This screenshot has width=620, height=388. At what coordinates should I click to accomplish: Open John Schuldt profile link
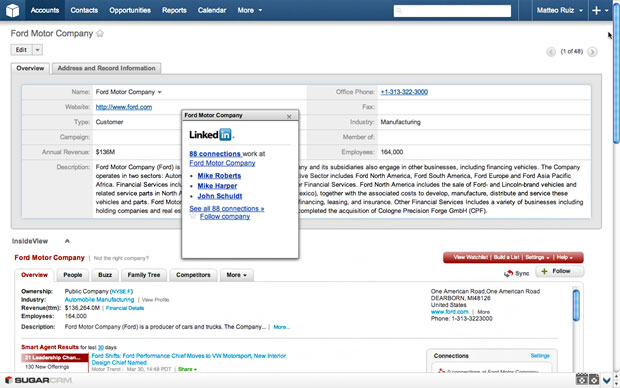220,196
